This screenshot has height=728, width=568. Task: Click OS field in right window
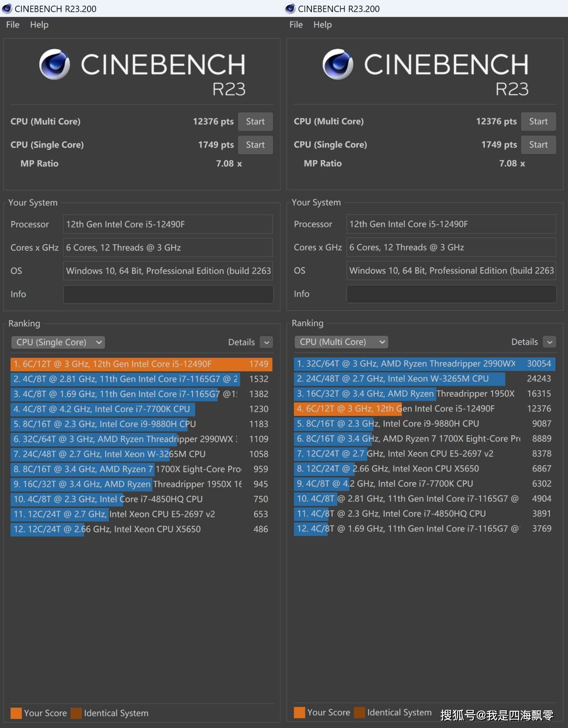(x=451, y=271)
